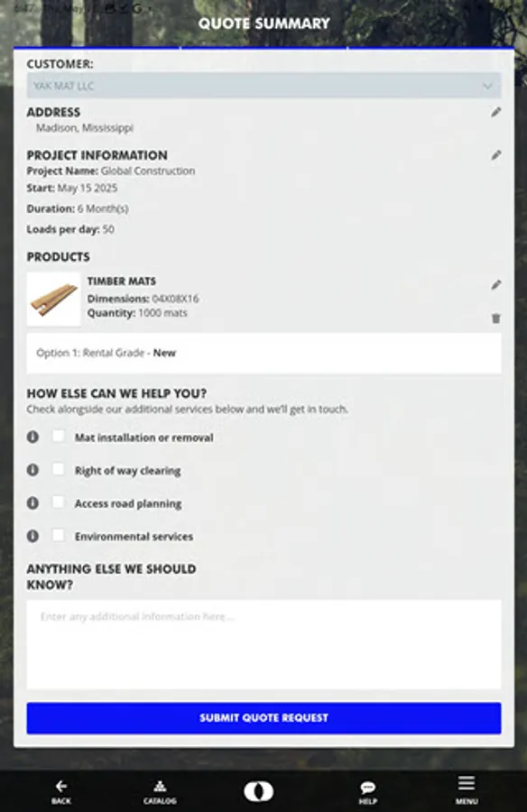The width and height of the screenshot is (527, 812).
Task: Submit the quote request
Action: tap(263, 716)
